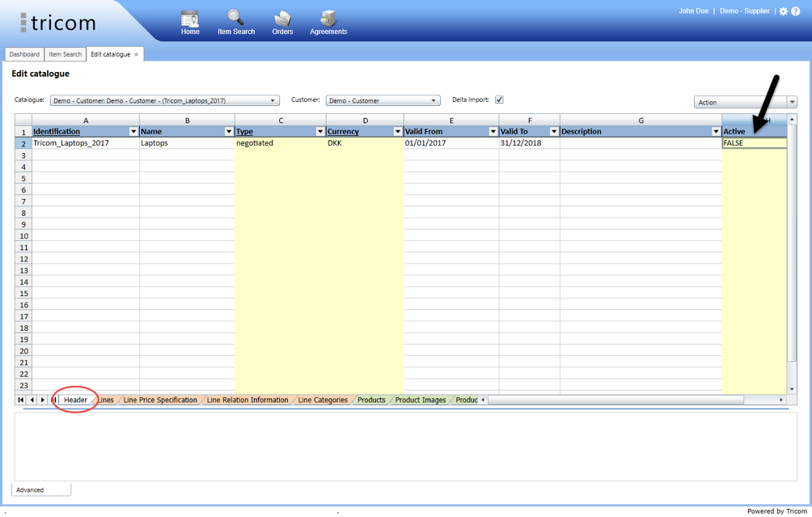Switch to Line Categories sheet
Image resolution: width=812 pixels, height=517 pixels.
click(323, 400)
